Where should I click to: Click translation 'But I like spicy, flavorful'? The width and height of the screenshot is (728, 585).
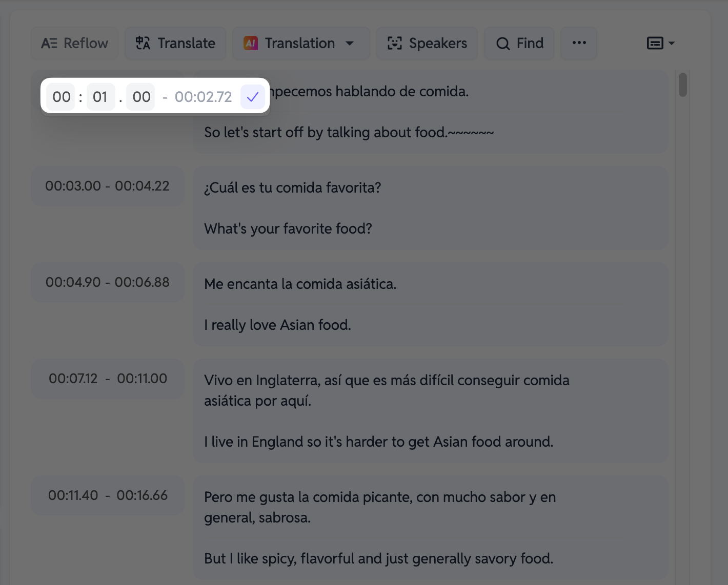coord(379,558)
